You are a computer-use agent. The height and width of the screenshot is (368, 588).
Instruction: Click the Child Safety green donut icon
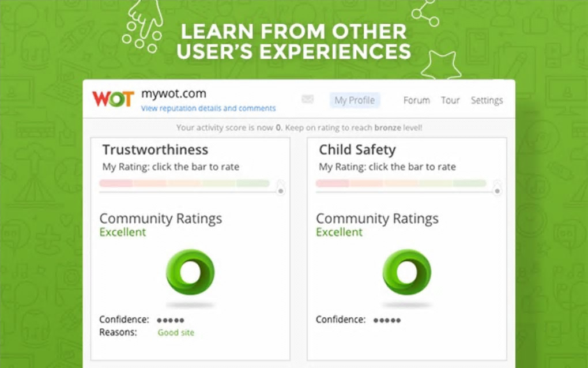(406, 272)
